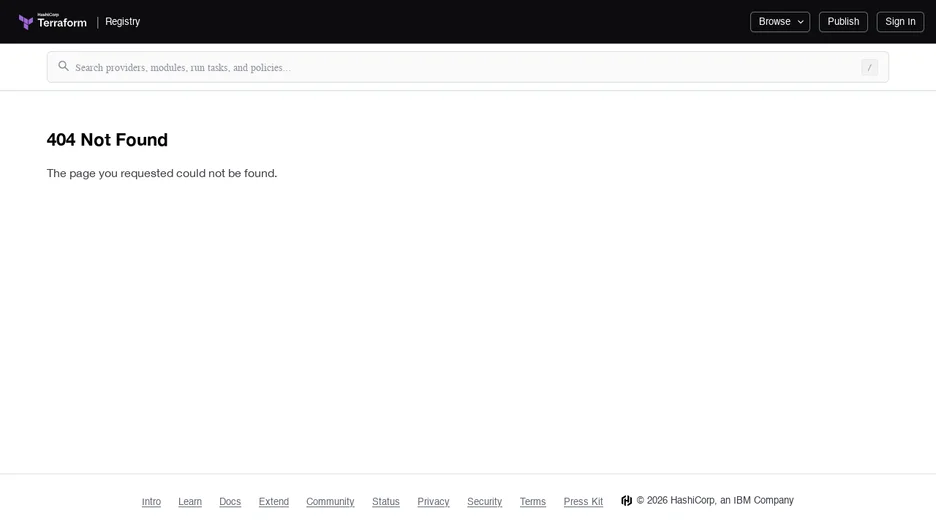Click the Sign In button
Screen dimensions: 936x527
coord(900,21)
